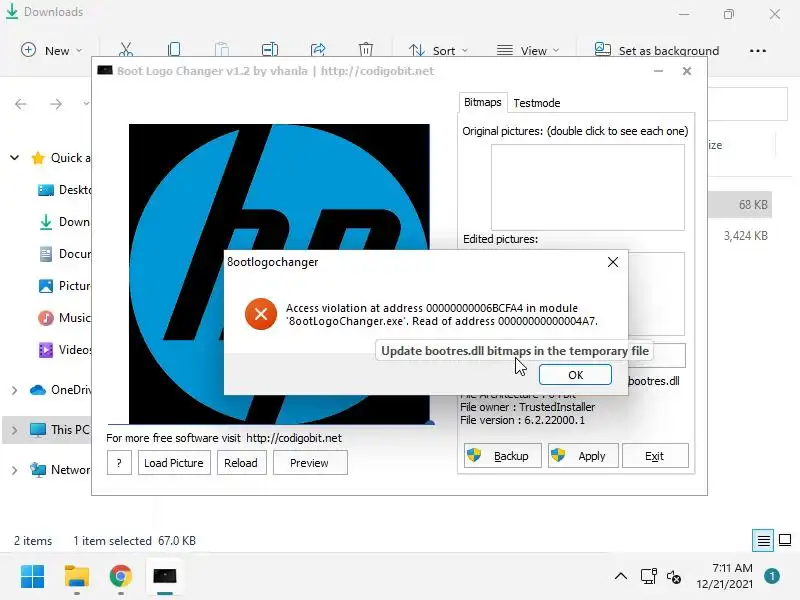The image size is (800, 600).
Task: Click the Reload button
Action: point(241,463)
